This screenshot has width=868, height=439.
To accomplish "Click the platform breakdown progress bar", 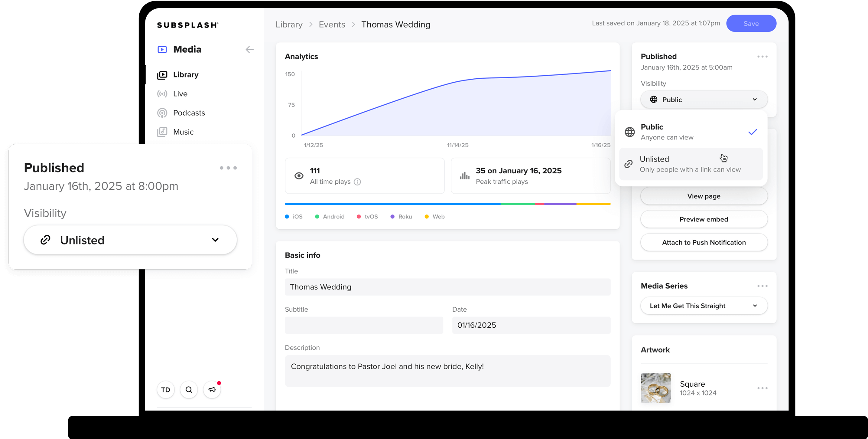I will tap(447, 204).
